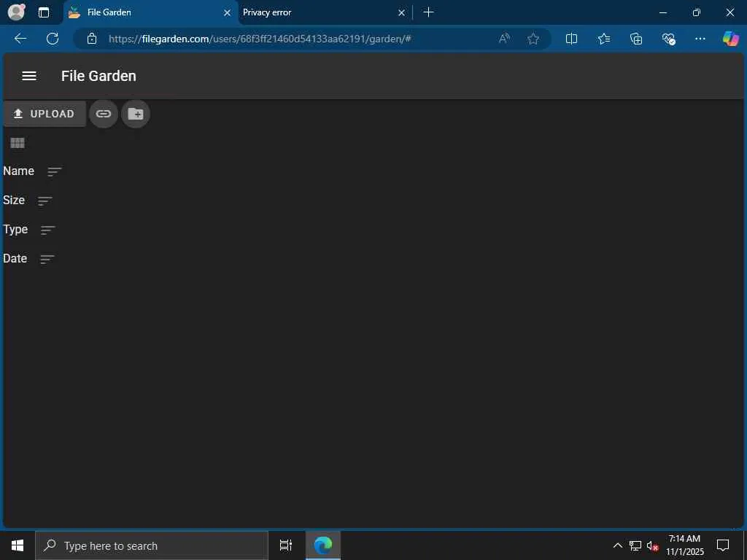This screenshot has width=747, height=560.
Task: Open the network status tray icon
Action: pyautogui.click(x=635, y=545)
